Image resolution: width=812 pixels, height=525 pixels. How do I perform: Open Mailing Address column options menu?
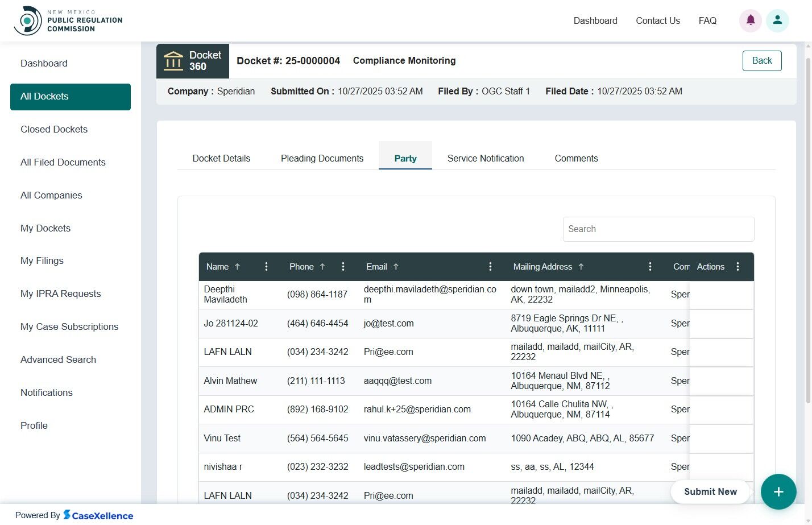[650, 267]
